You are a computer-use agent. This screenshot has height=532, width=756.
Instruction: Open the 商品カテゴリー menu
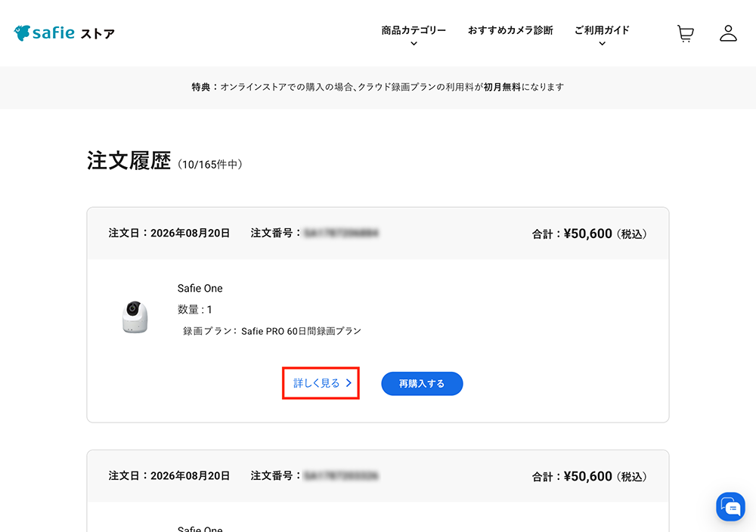414,30
